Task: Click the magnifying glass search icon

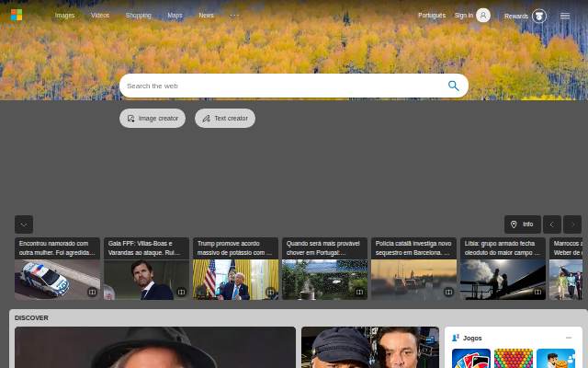Action: click(453, 86)
